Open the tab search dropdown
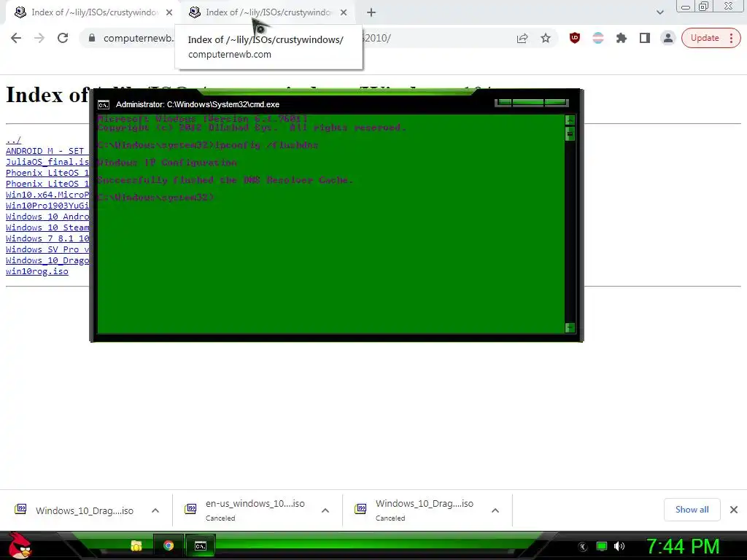 pos(659,12)
